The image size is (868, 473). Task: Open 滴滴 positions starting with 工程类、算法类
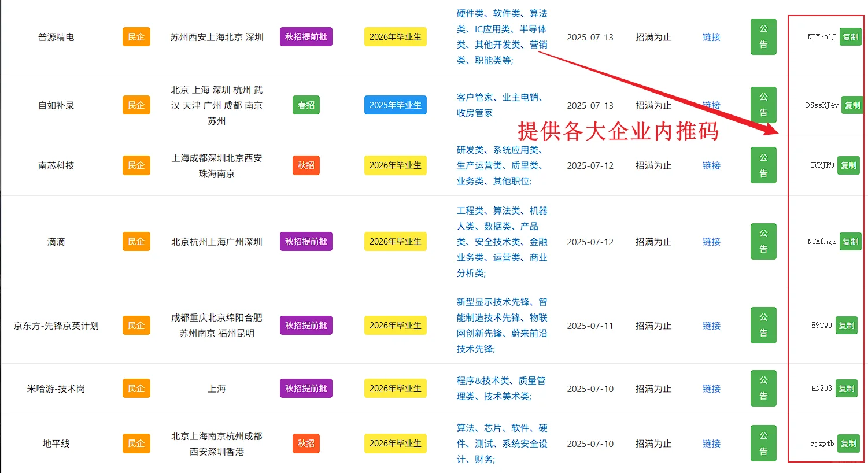tap(502, 242)
